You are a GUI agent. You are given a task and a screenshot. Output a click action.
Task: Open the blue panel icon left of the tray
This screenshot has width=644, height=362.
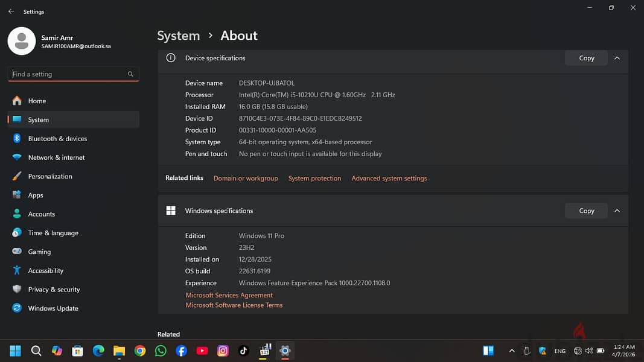[488, 351]
